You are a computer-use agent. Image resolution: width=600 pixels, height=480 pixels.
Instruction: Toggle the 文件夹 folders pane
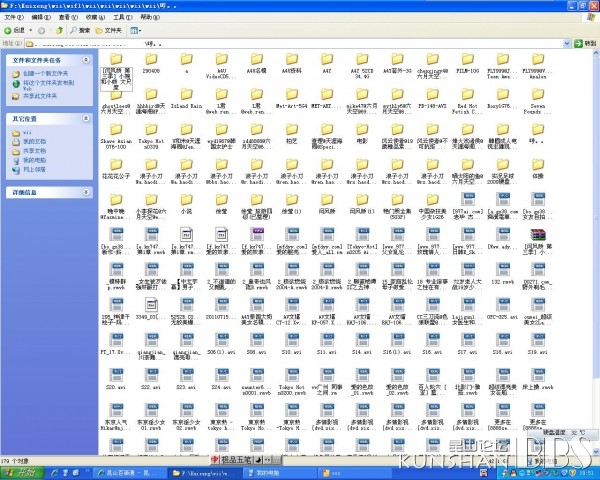[109, 30]
